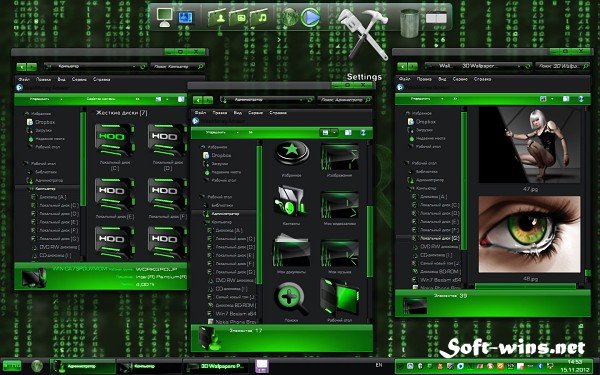Click the help icon in 3D Wallpaper window toolbar

[x=581, y=99]
